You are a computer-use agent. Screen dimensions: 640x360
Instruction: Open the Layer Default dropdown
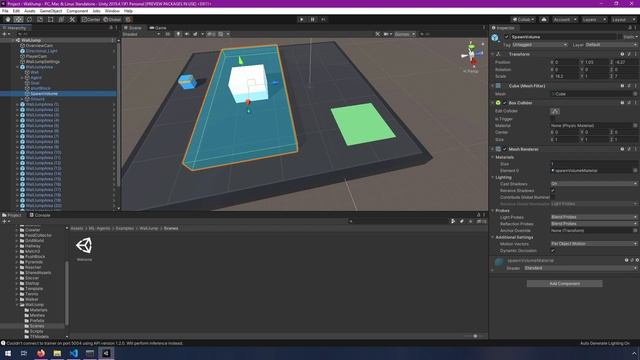pyautogui.click(x=611, y=44)
